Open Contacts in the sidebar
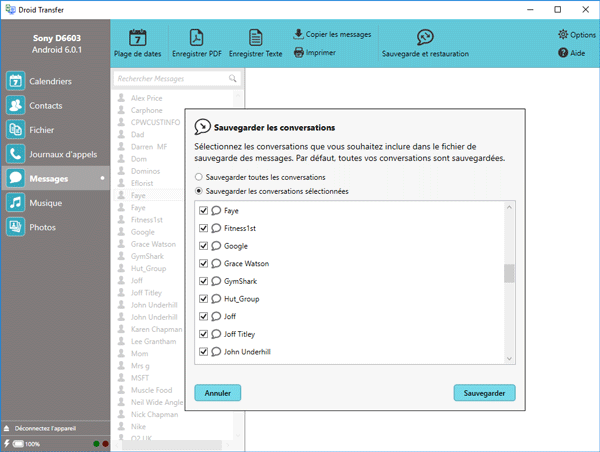This screenshot has width=600, height=452. (55, 105)
